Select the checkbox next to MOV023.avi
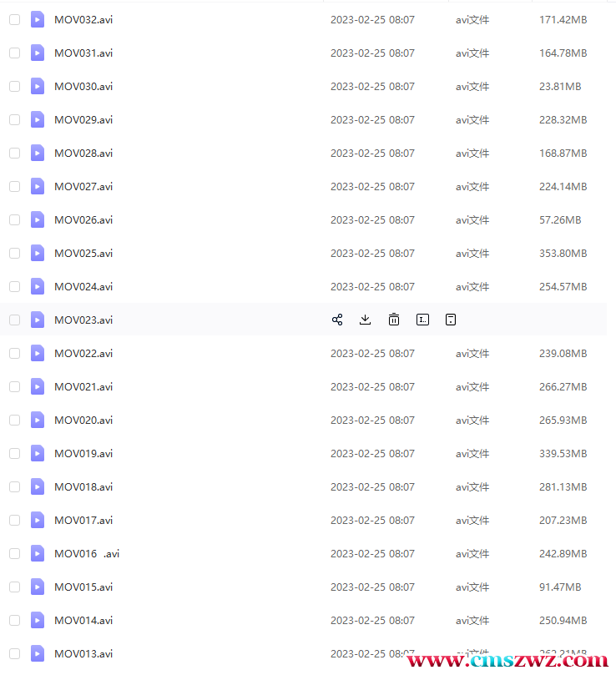616x675 pixels. pyautogui.click(x=14, y=320)
